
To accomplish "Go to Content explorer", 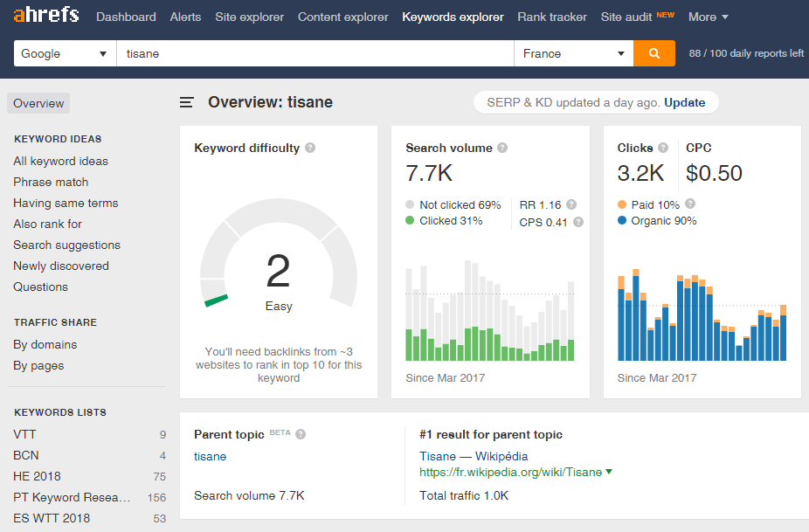I will [x=343, y=17].
